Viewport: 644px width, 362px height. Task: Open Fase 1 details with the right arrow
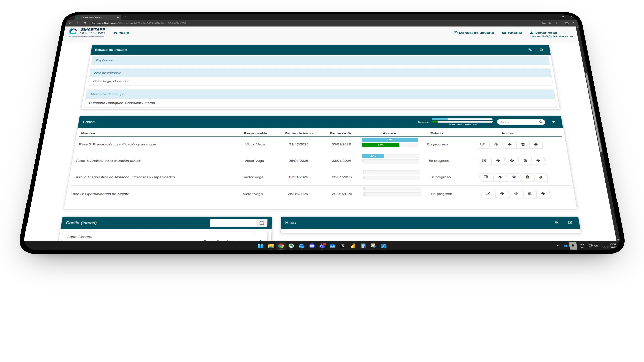point(538,161)
